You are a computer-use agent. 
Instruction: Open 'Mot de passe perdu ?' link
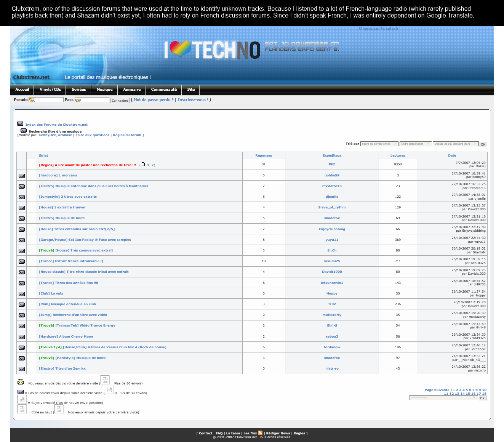point(154,100)
